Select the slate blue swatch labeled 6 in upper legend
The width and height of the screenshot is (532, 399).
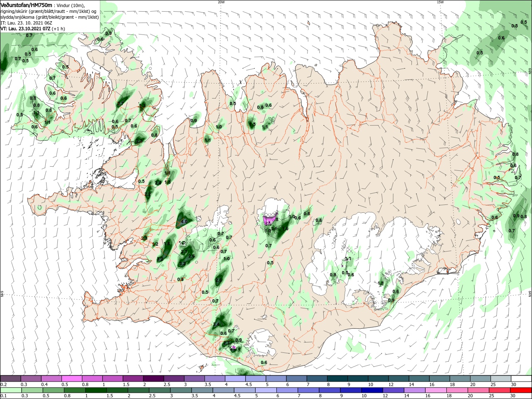[296, 378]
